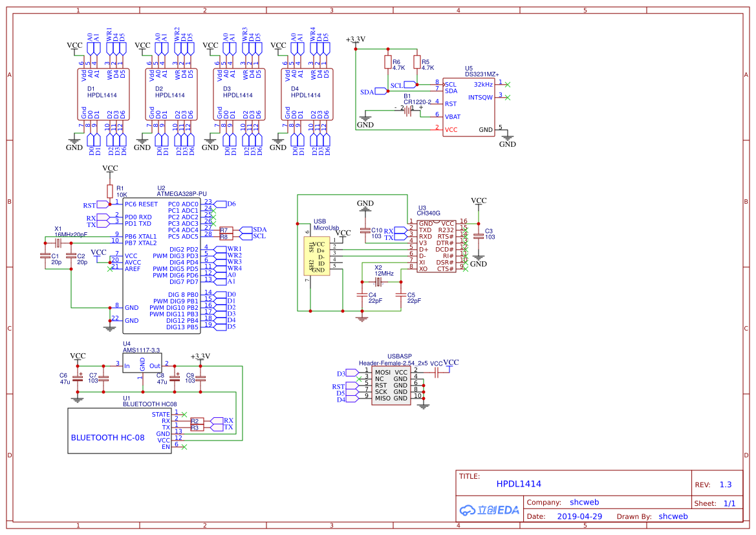This screenshot has height=535, width=756.
Task: Click capacitor C8 47u symbol
Action: (x=175, y=378)
